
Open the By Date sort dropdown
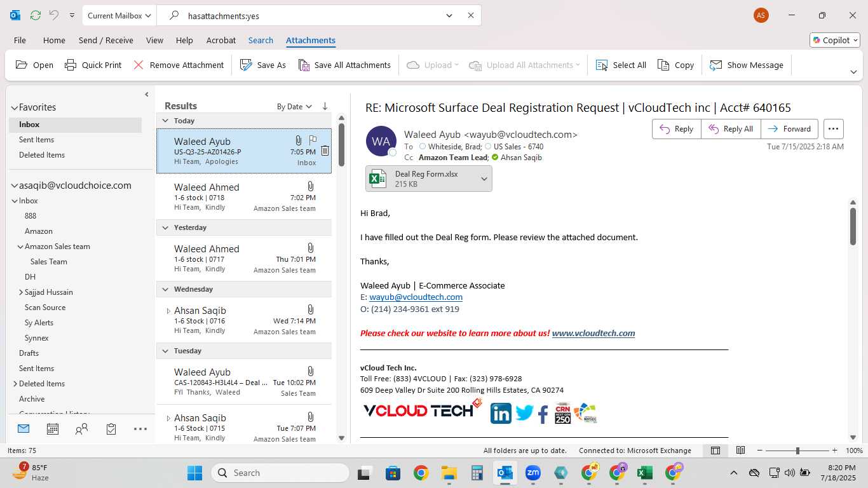click(x=294, y=106)
